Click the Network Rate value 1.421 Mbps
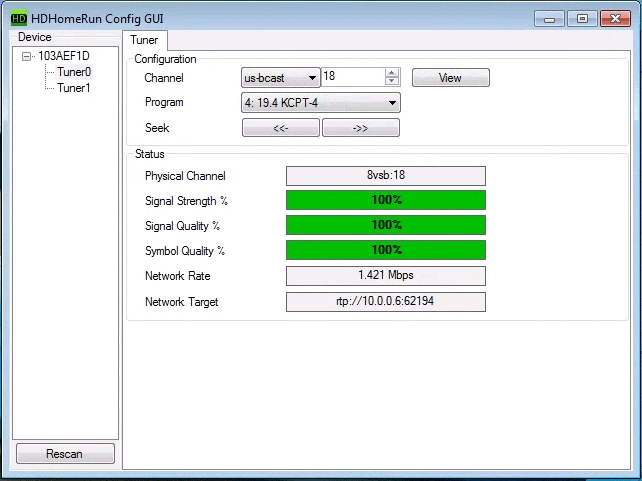642x481 pixels. (386, 276)
